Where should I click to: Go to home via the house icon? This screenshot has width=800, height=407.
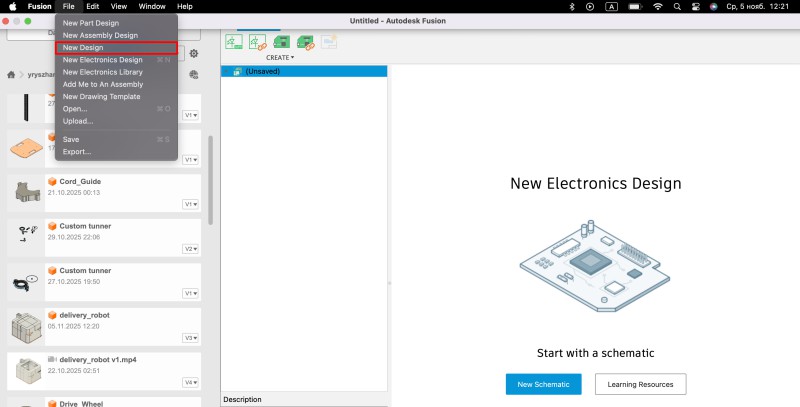(11, 74)
